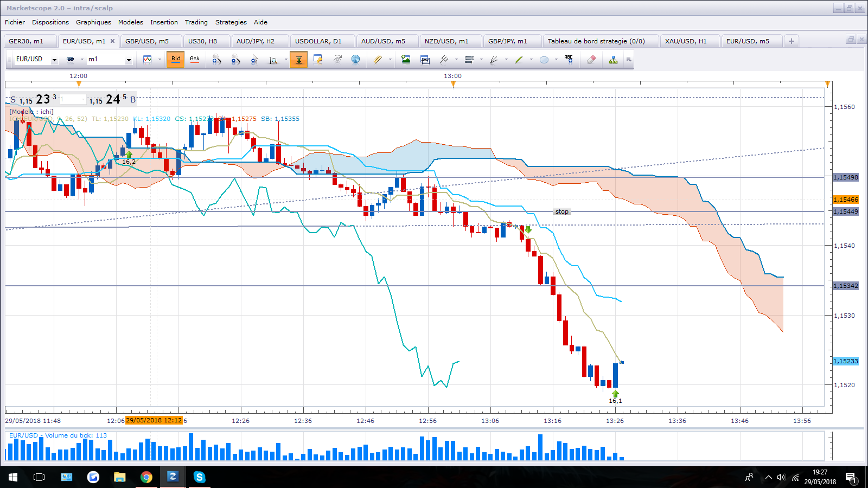Expand the link icon dropdown arrow
This screenshot has height=488, width=868.
pyautogui.click(x=82, y=60)
